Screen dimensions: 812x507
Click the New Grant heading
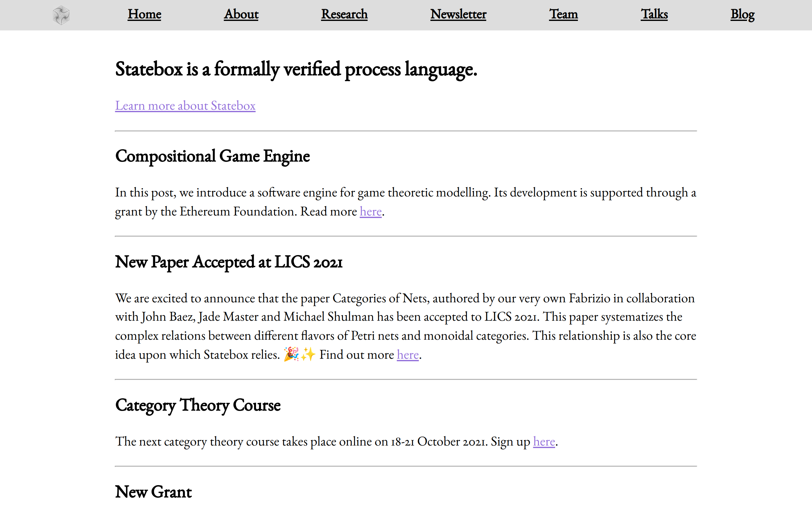pos(153,492)
